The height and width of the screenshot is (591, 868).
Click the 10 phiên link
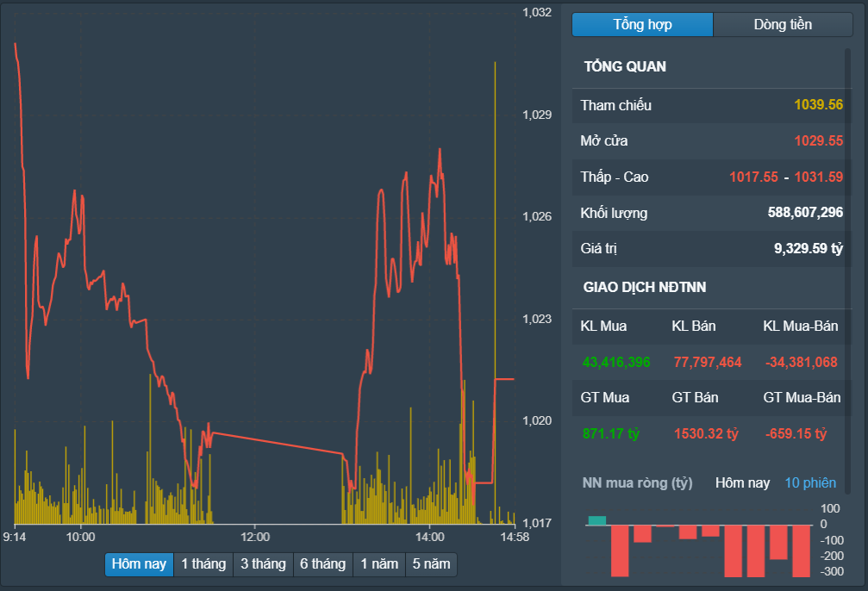(x=809, y=482)
